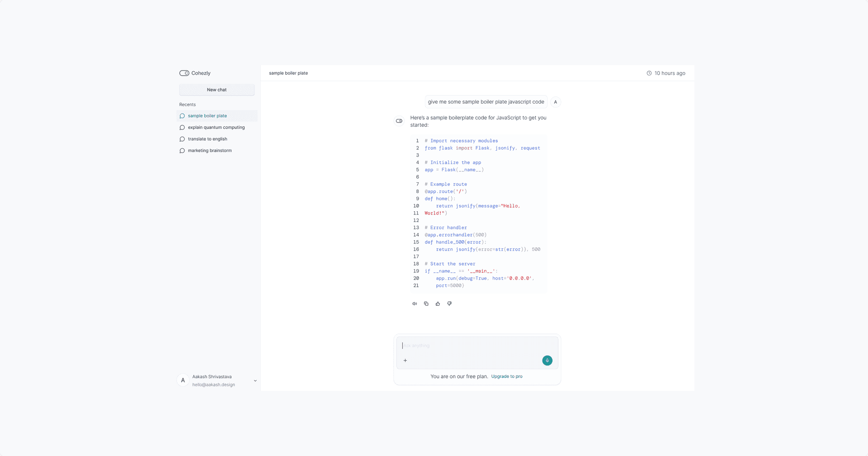Viewport: 868px width, 456px height.
Task: Click code line '# Import necessary modules'
Action: coord(461,141)
